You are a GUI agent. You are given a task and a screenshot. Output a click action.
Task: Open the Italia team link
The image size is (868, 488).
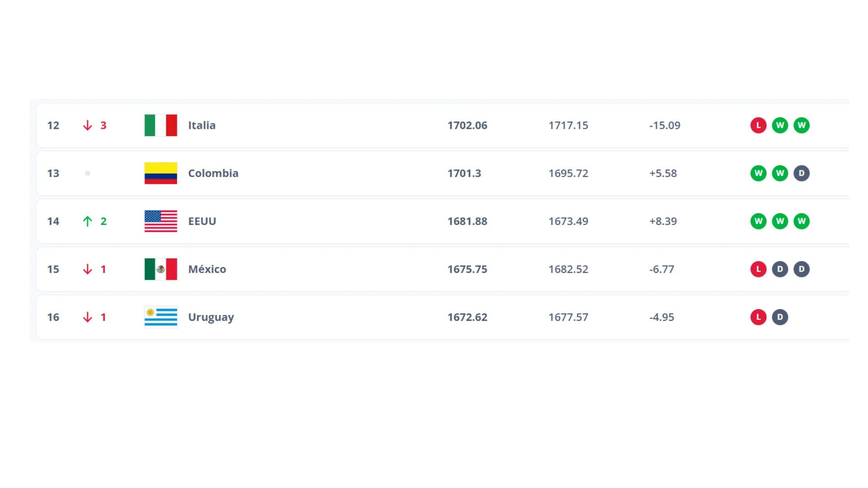(x=202, y=125)
